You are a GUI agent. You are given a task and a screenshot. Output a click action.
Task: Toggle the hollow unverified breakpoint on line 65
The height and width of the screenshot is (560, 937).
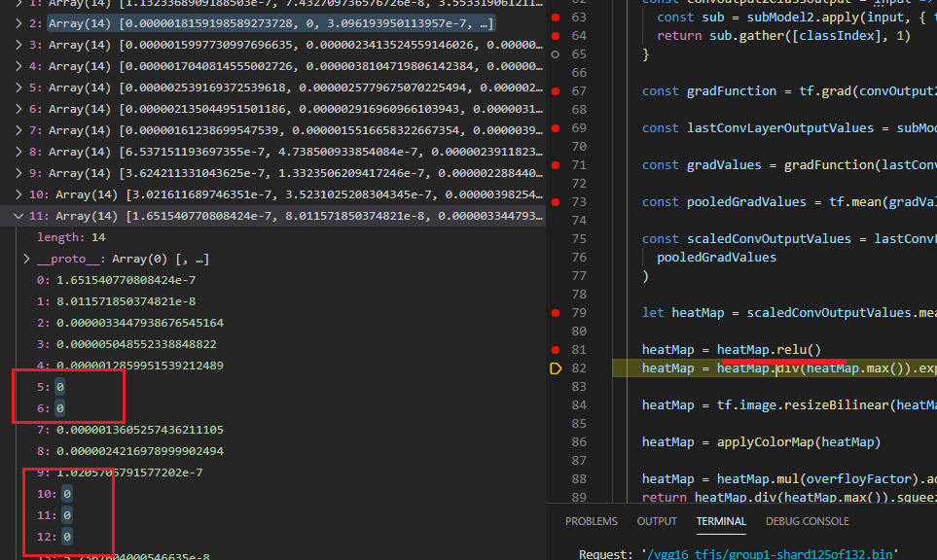556,54
